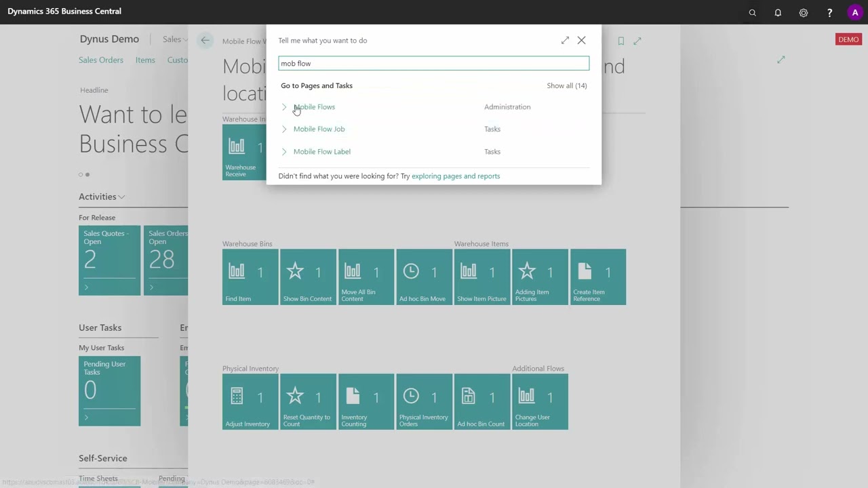Expand chevron next to Mobile Flows

[284, 107]
